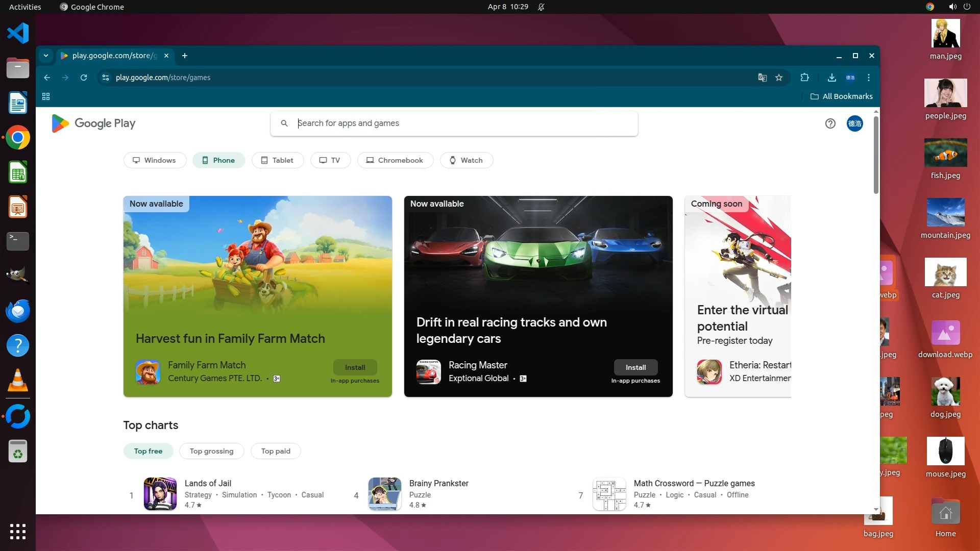Image resolution: width=980 pixels, height=551 pixels.
Task: Open the Chrome apps grid icon
Action: 46,96
